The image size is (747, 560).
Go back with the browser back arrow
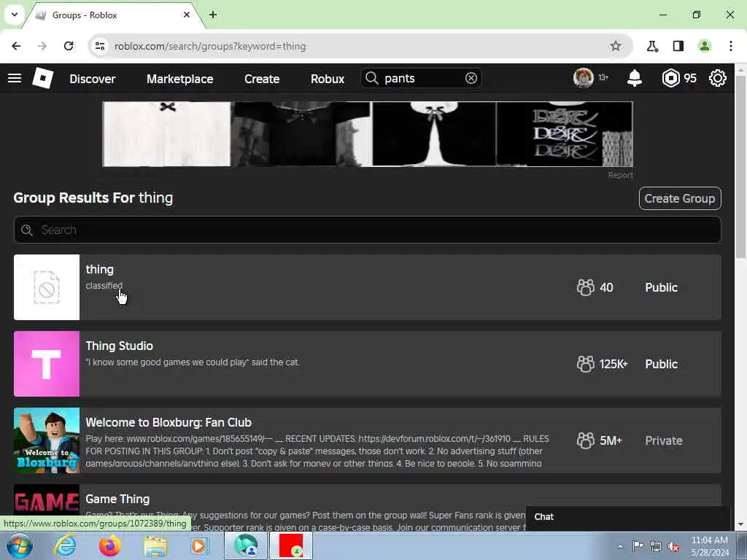(16, 46)
